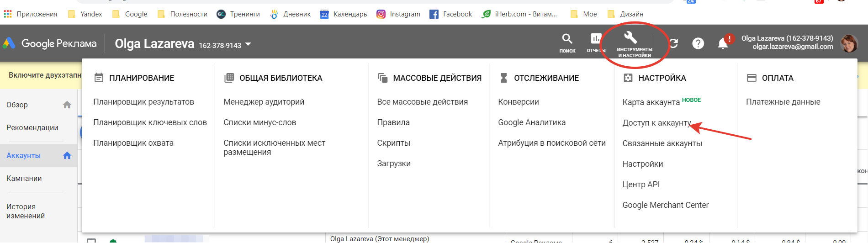
Task: Click the Instagram bookmark icon
Action: pos(381,14)
